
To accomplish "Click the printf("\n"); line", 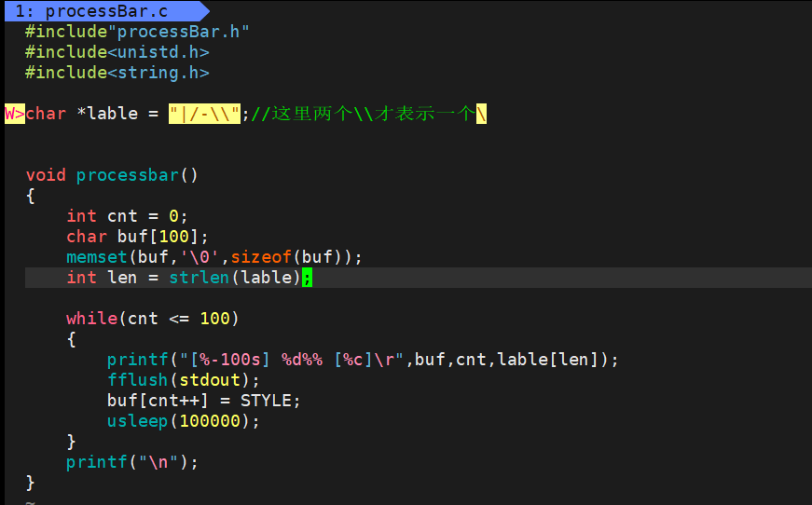I will pyautogui.click(x=132, y=462).
